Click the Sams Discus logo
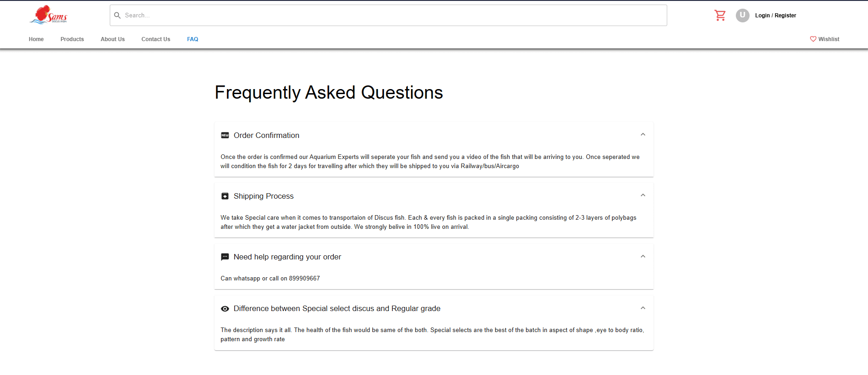The height and width of the screenshot is (375, 868). 48,15
